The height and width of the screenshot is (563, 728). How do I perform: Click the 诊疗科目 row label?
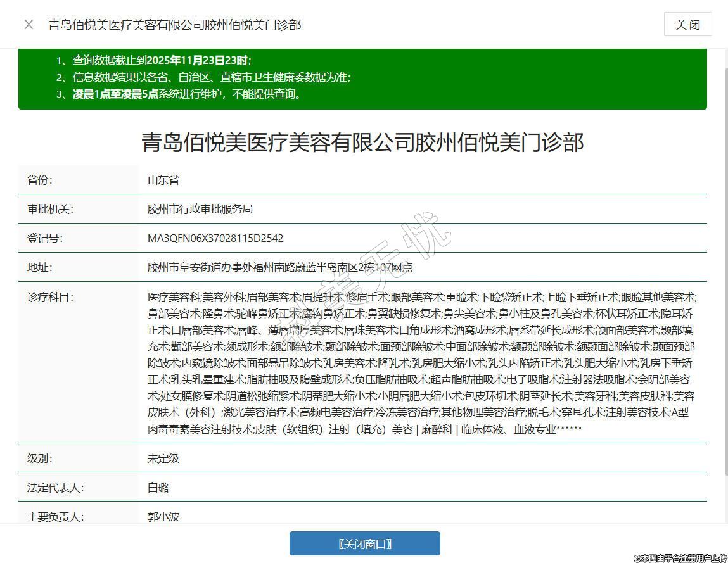[50, 297]
